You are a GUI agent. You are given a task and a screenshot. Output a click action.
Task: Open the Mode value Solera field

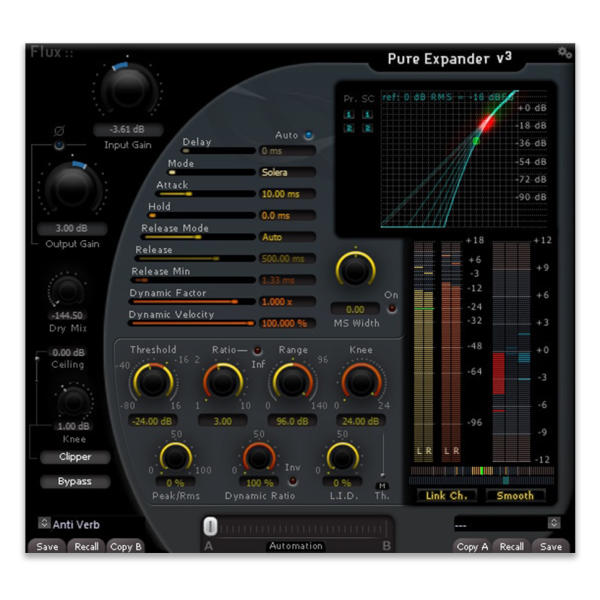click(x=287, y=172)
